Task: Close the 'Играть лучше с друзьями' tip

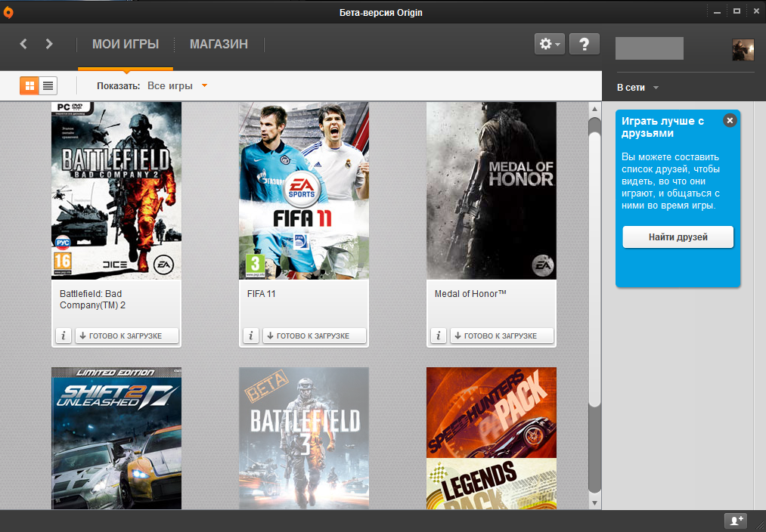Action: [x=729, y=120]
